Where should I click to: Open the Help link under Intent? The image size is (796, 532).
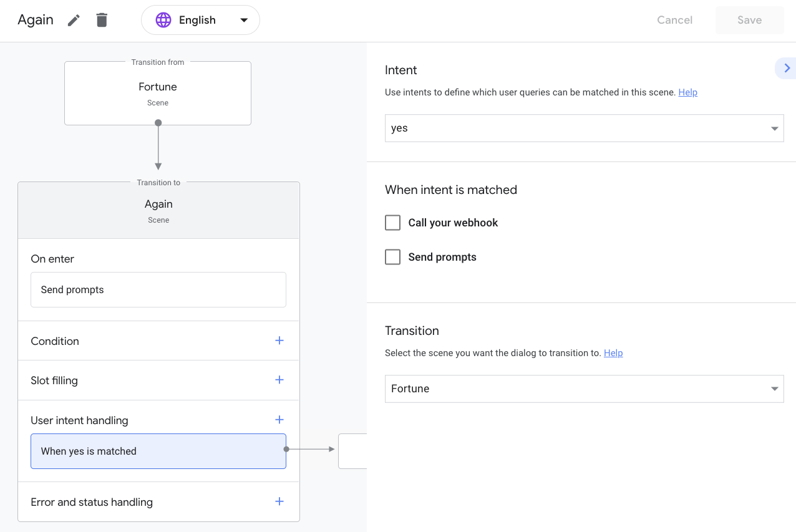(x=687, y=92)
